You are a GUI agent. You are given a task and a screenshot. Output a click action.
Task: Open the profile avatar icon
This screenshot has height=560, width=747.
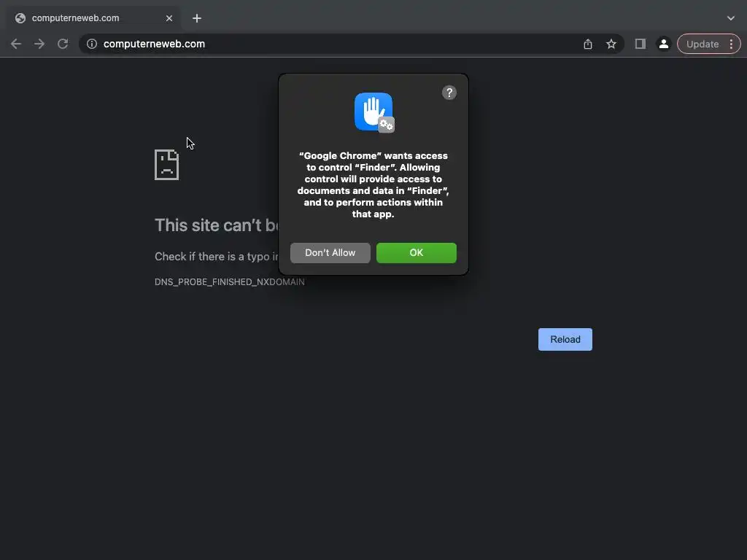coord(664,44)
